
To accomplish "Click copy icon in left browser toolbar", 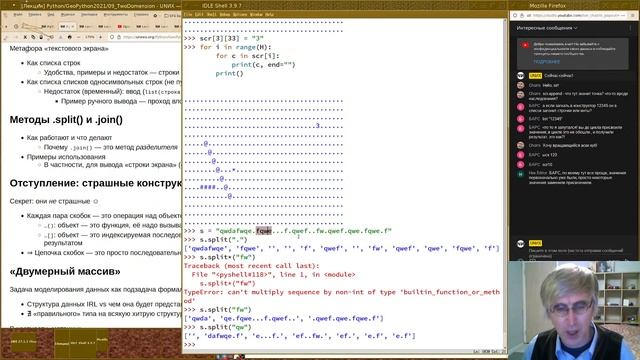I will [x=33, y=37].
